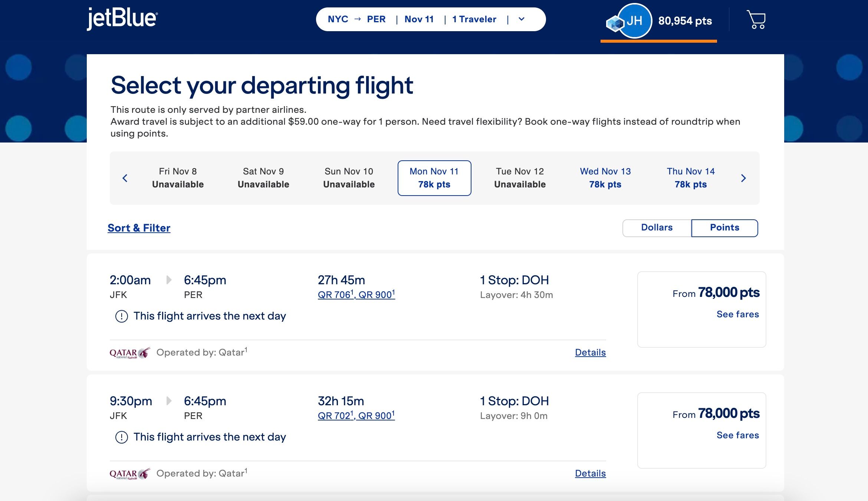The height and width of the screenshot is (501, 868).
Task: Expand the search summary chevron in the header
Action: pos(522,19)
